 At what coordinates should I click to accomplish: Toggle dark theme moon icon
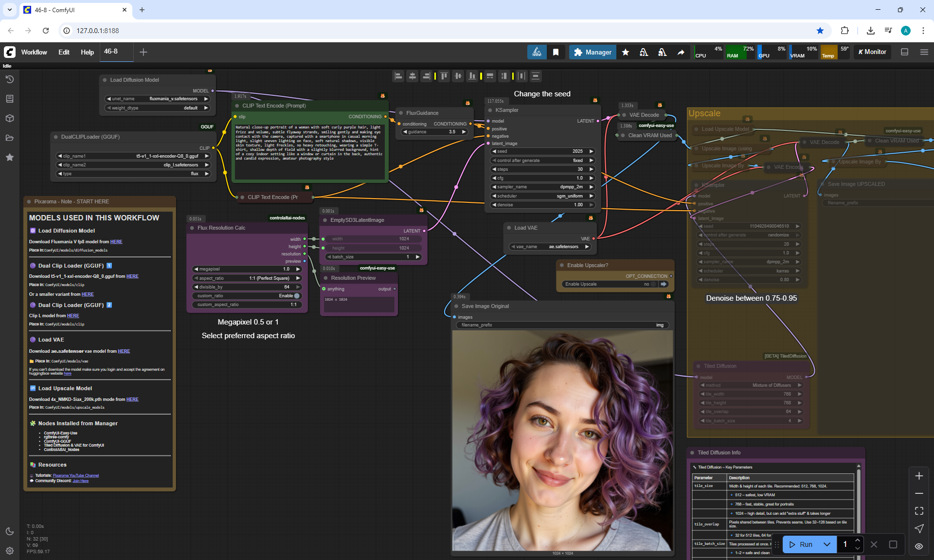tap(10, 531)
